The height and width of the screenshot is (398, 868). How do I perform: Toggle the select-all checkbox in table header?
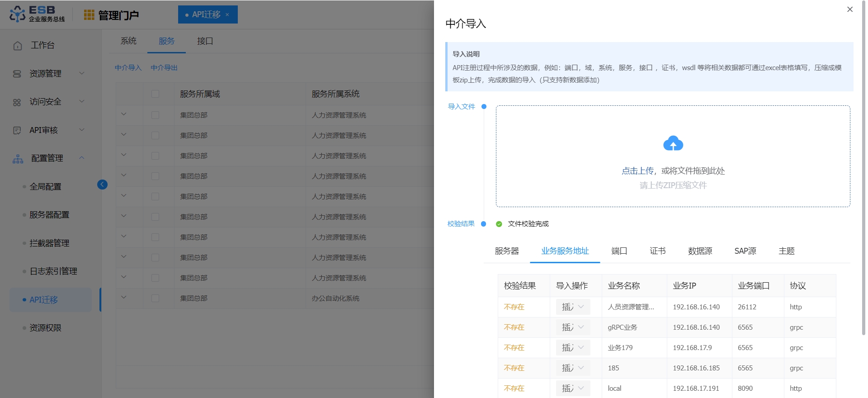tap(155, 94)
